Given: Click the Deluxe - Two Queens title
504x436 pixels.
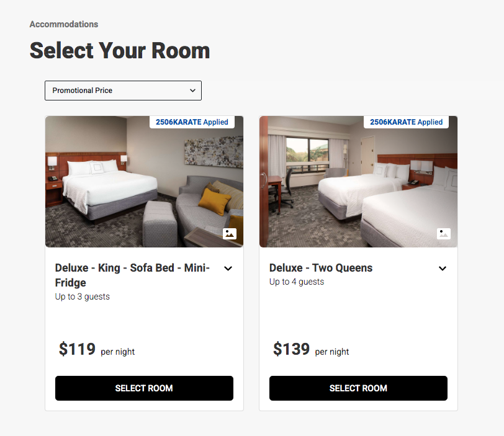Looking at the screenshot, I should pyautogui.click(x=321, y=268).
